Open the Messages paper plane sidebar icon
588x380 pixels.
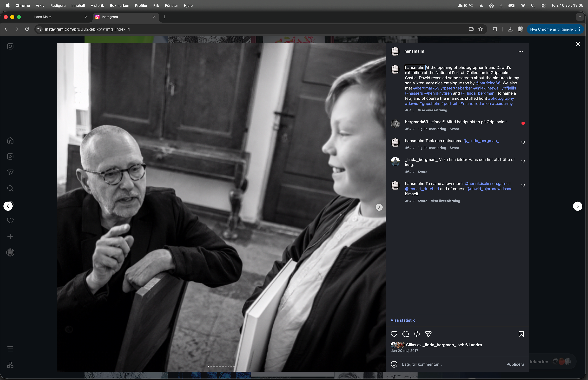[10, 173]
